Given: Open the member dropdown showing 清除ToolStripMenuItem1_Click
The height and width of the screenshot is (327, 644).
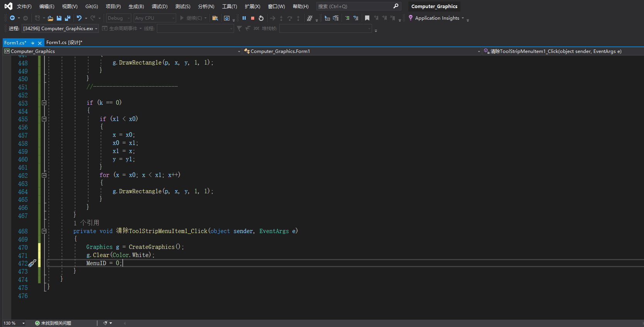Looking at the screenshot, I should tap(563, 51).
